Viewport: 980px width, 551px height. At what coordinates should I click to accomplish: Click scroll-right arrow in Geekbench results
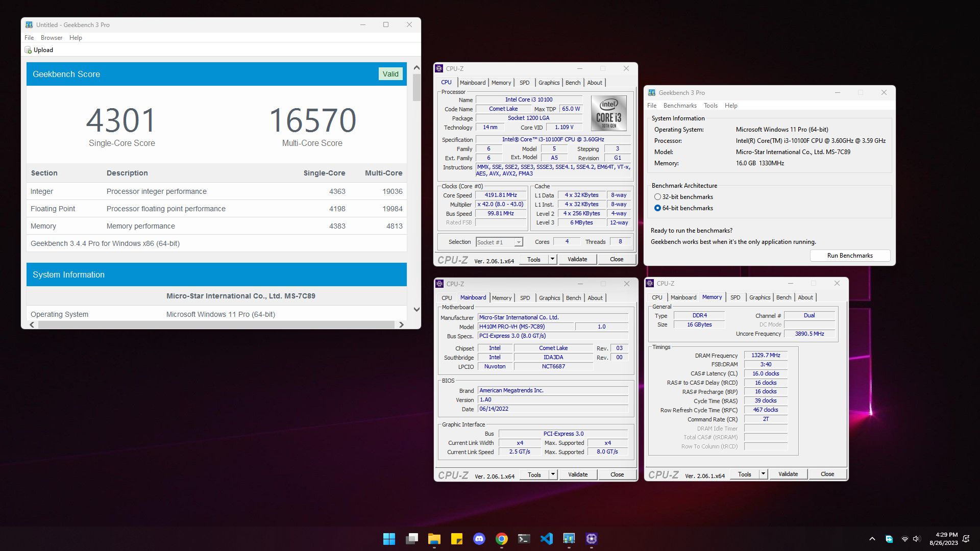point(401,325)
